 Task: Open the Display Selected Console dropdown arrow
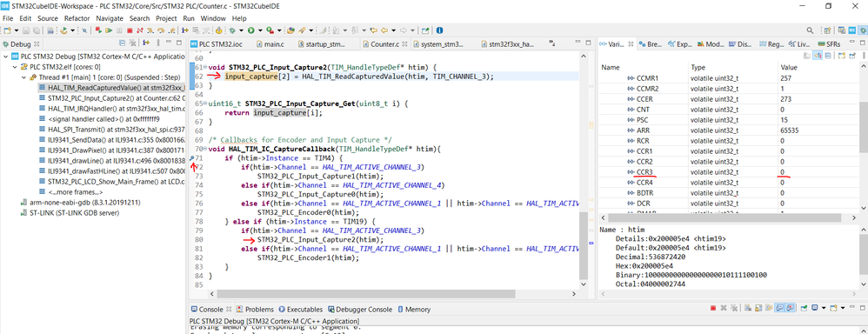click(824, 308)
